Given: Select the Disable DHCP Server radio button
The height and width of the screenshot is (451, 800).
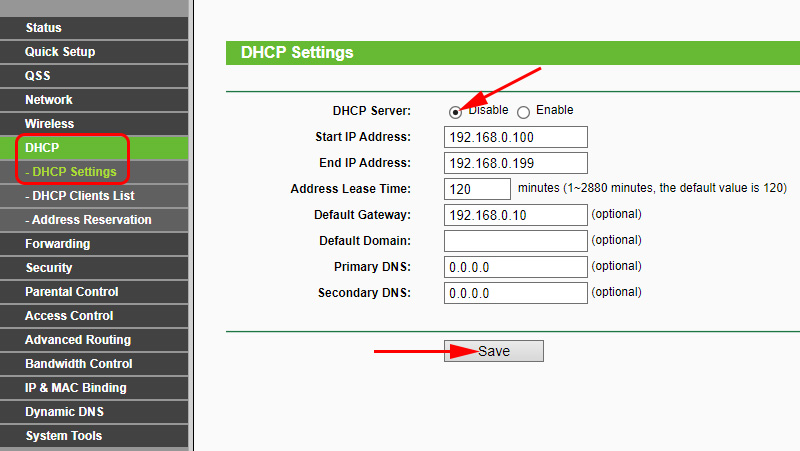Looking at the screenshot, I should click(456, 112).
